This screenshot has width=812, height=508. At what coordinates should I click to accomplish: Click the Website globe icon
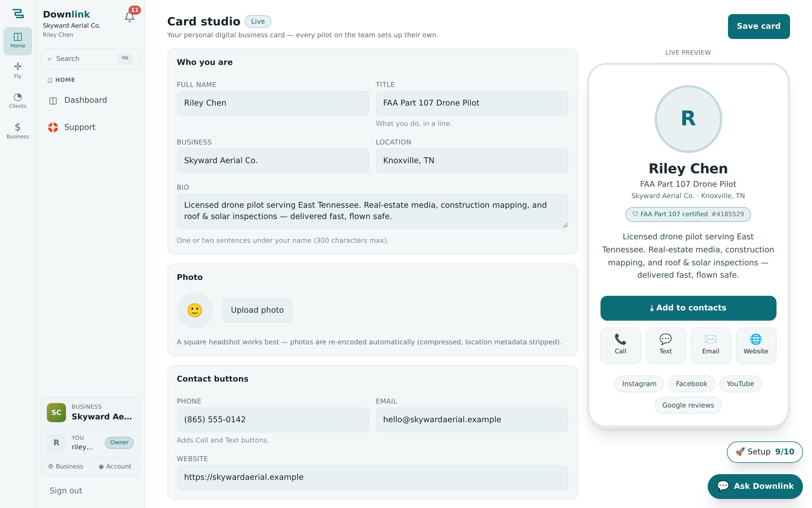(x=756, y=339)
